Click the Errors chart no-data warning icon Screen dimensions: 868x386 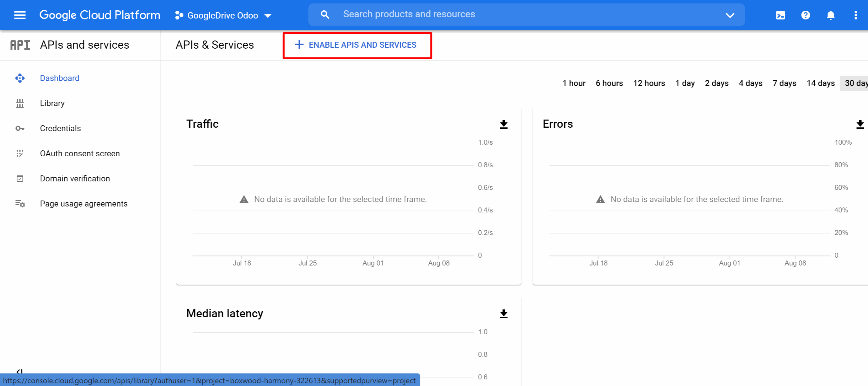[x=600, y=199]
